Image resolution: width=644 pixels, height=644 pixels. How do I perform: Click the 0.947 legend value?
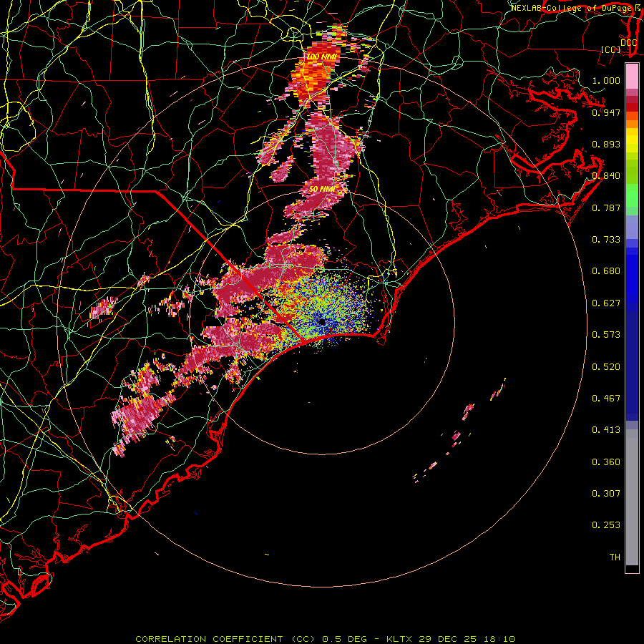tap(606, 112)
